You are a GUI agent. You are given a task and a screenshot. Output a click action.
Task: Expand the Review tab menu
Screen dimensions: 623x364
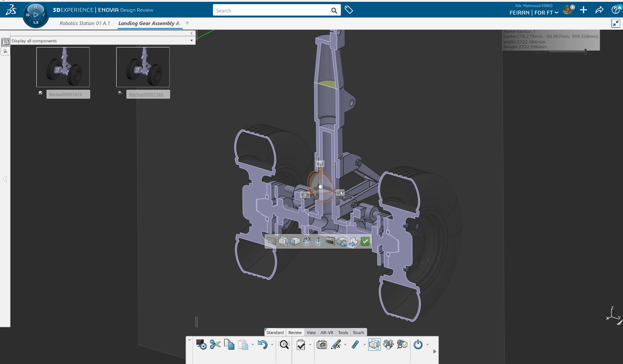coord(295,332)
